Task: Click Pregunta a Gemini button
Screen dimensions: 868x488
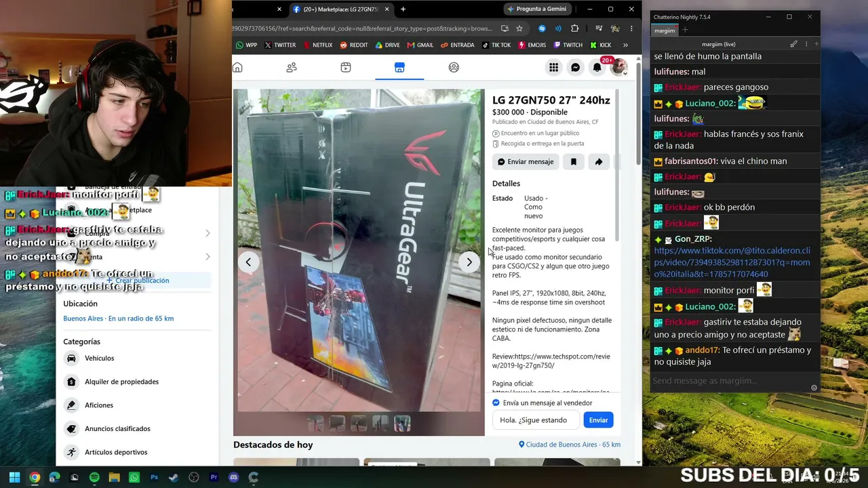Action: pos(536,9)
